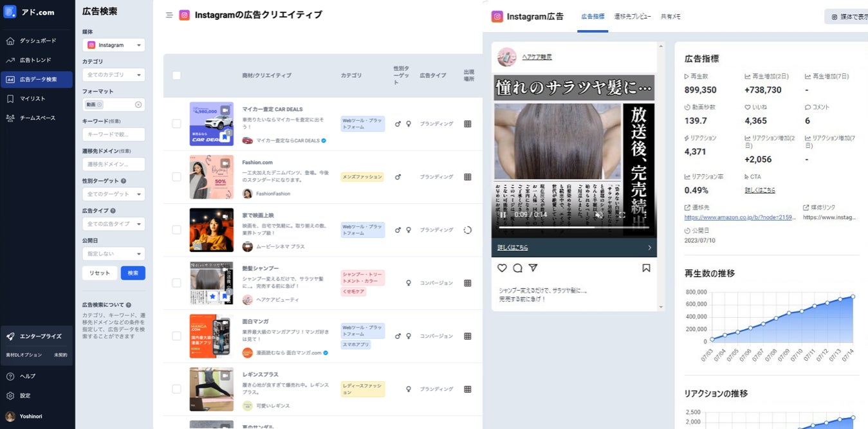Click the 詳しくはこちら CTA bar chevron on the ad
The height and width of the screenshot is (429, 868).
pos(649,248)
